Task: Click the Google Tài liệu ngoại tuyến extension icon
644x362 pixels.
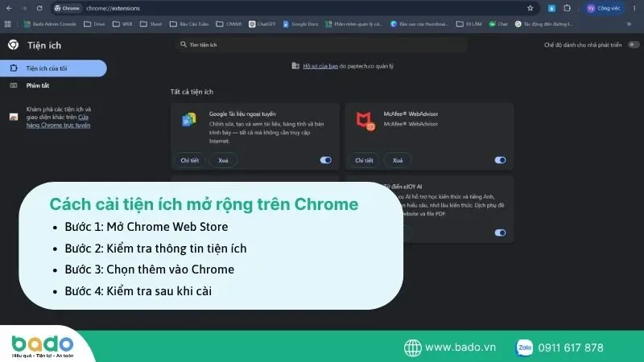Action: pyautogui.click(x=189, y=119)
